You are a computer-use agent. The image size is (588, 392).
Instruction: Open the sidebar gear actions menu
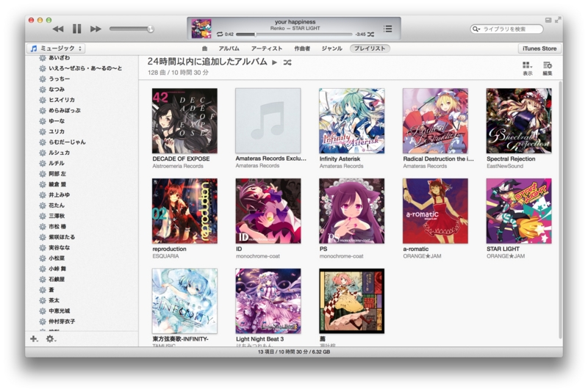50,339
